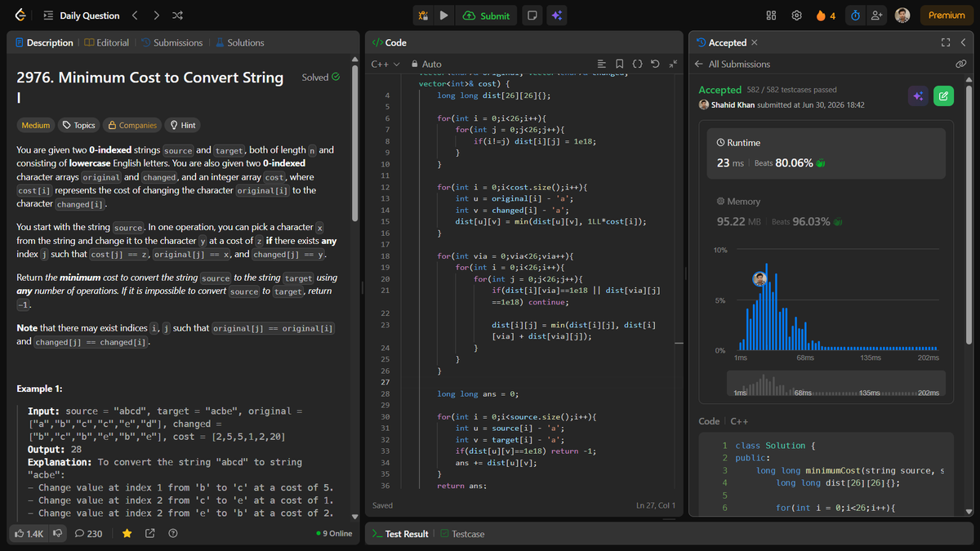Click the Medium difficulty tag
The height and width of the screenshot is (551, 980).
pyautogui.click(x=35, y=125)
